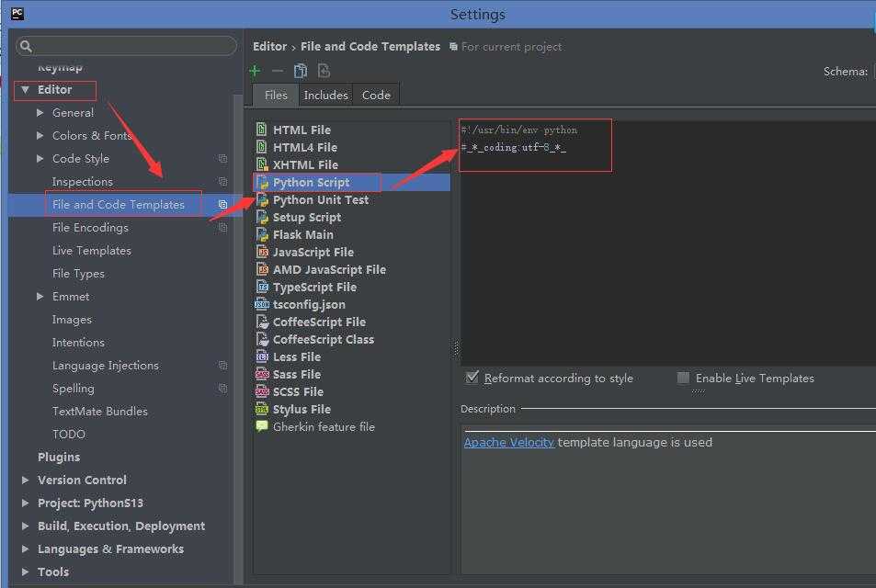Image resolution: width=876 pixels, height=588 pixels.
Task: Expand the Tools settings group
Action: click(25, 571)
